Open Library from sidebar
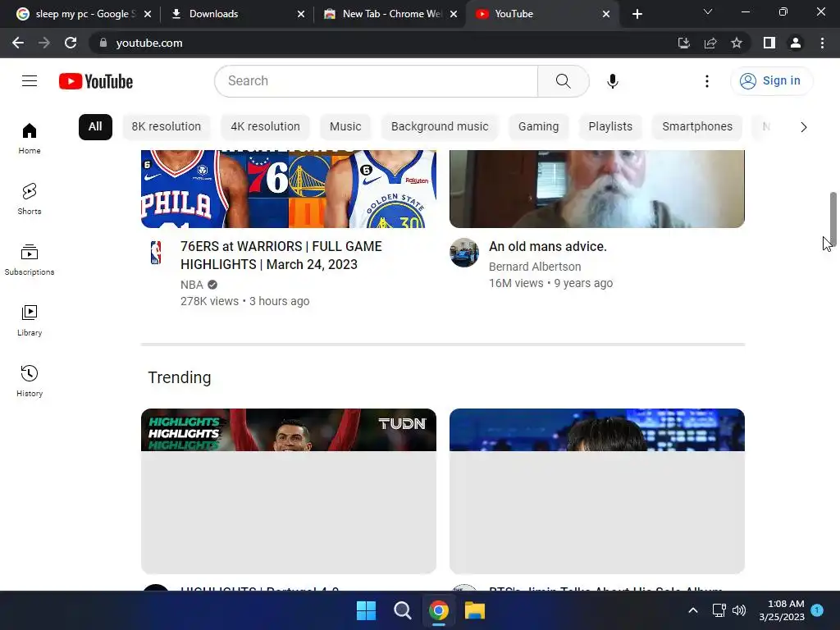Screen dimensions: 840x630 click(x=30, y=321)
